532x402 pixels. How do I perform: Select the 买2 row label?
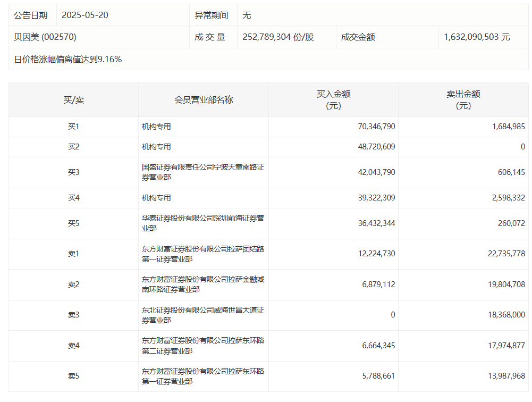(74, 147)
